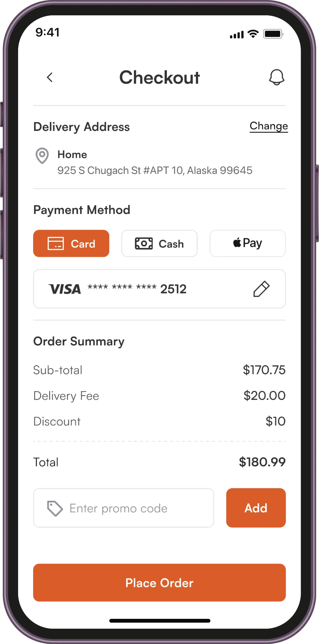Tap the Total amount $180.99
The image size is (319, 644).
coord(262,462)
